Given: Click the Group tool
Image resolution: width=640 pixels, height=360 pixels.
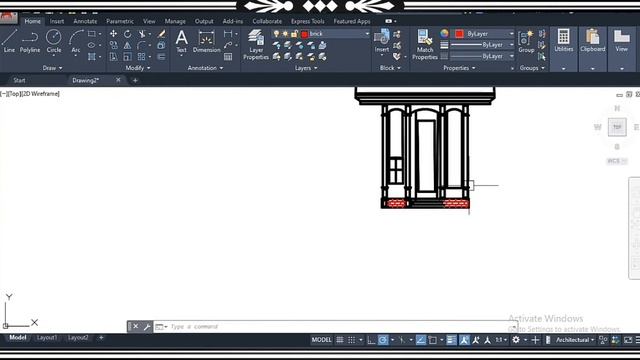Looking at the screenshot, I should [x=526, y=41].
